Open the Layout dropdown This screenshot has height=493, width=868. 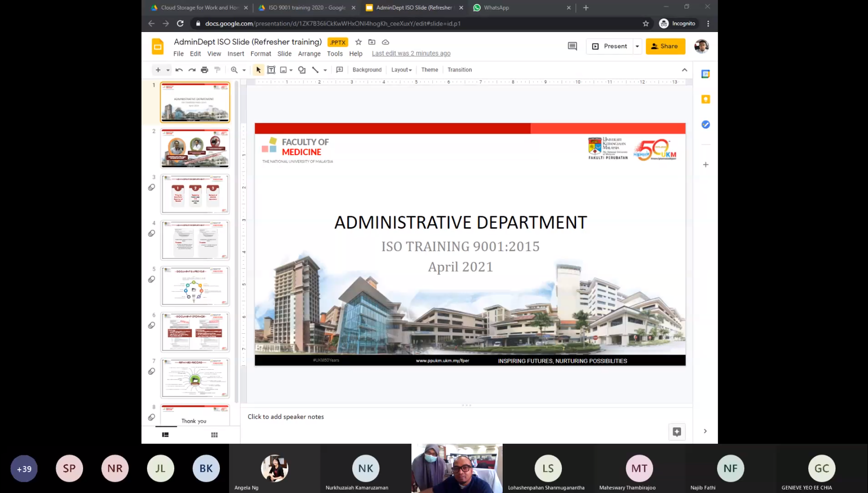tap(401, 70)
